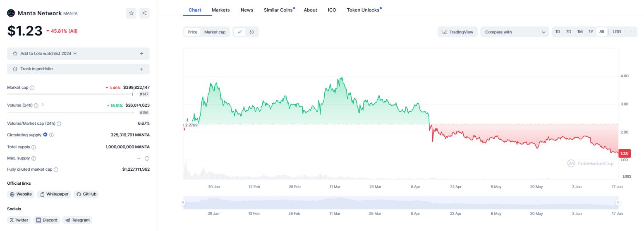Click the red 1.23 current price label on chart
Viewport: 644px width, 231px height.
[624, 153]
